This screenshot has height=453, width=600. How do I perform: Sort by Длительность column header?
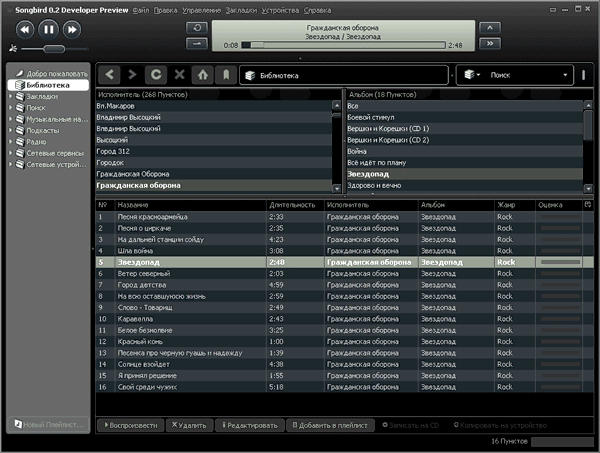(295, 205)
